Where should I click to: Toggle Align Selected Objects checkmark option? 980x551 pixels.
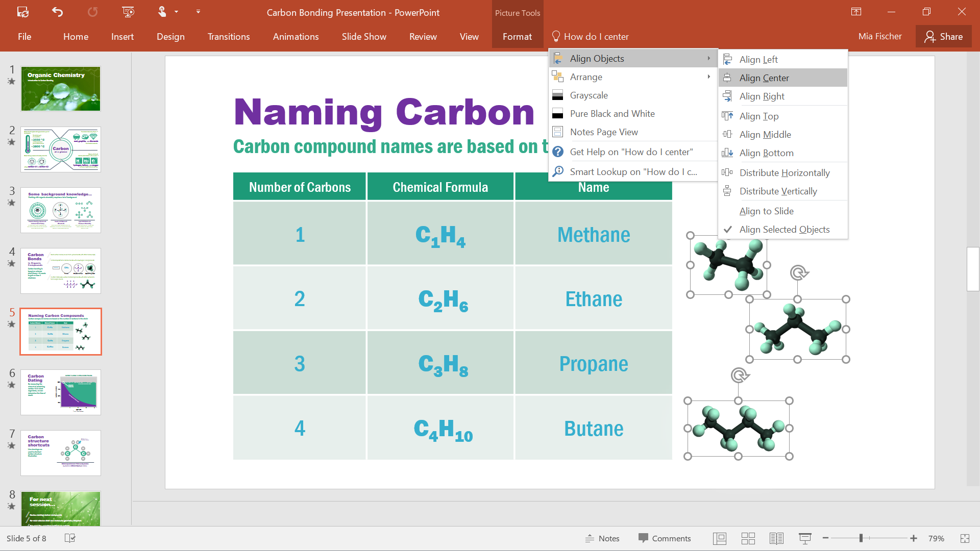[x=784, y=230]
